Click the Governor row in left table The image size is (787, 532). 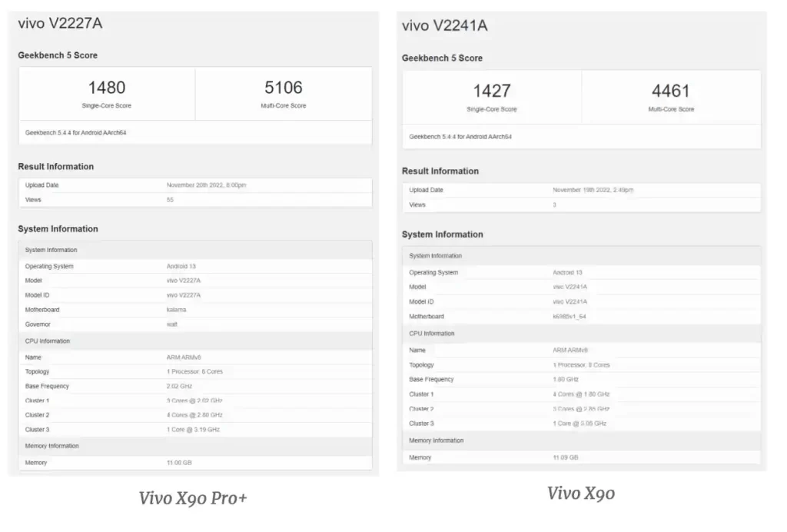pos(195,324)
